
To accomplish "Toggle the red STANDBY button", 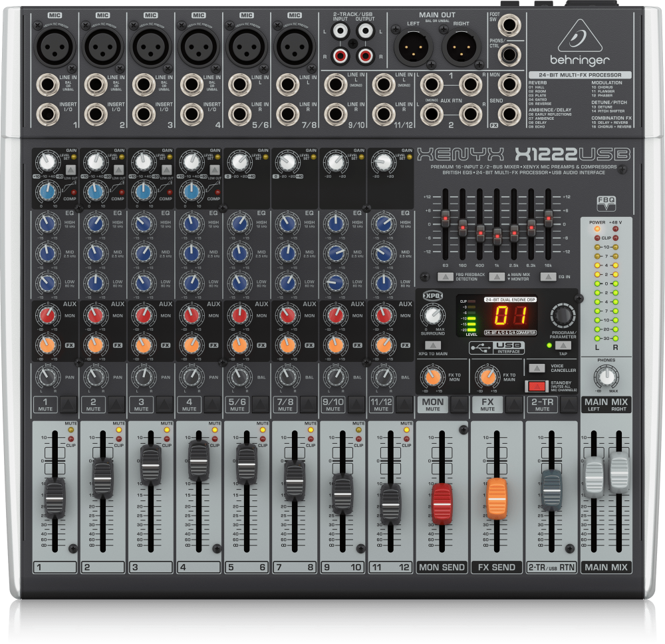I will [536, 386].
